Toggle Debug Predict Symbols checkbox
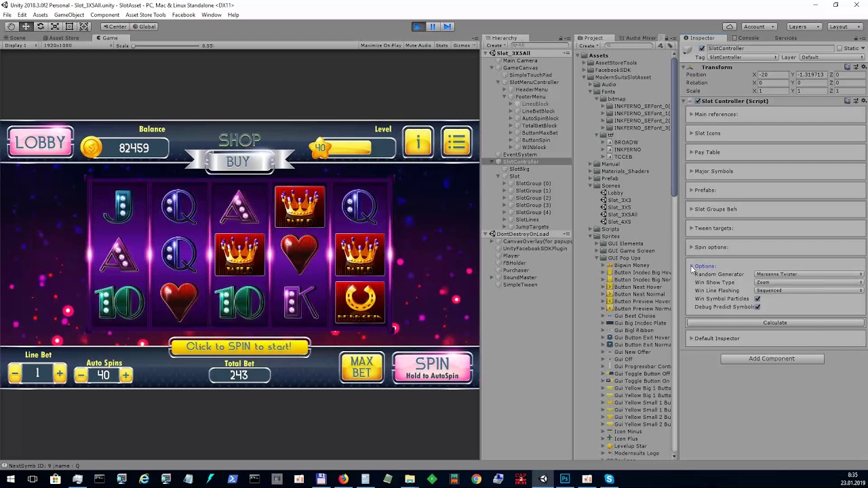 [x=757, y=307]
